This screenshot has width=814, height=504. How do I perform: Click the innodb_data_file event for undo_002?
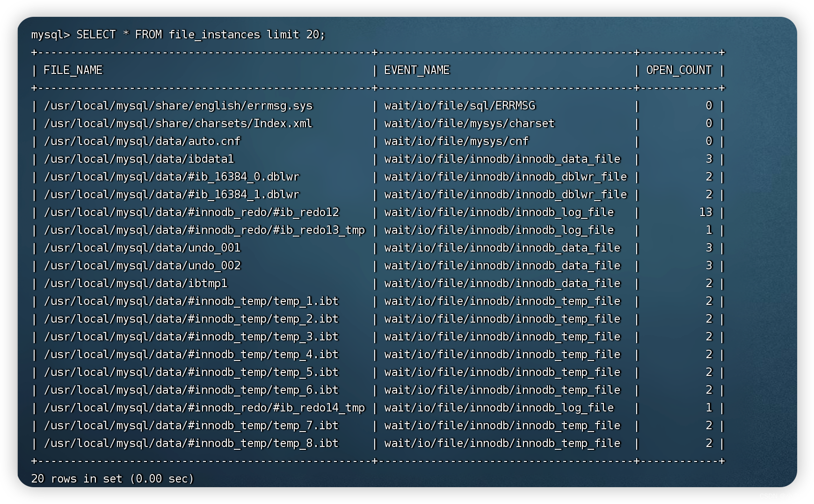[502, 266]
